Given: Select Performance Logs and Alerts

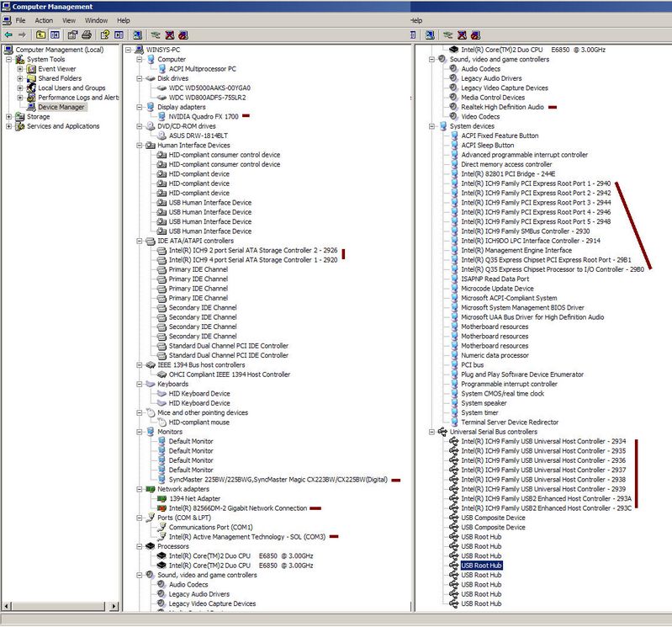Looking at the screenshot, I should 78,98.
